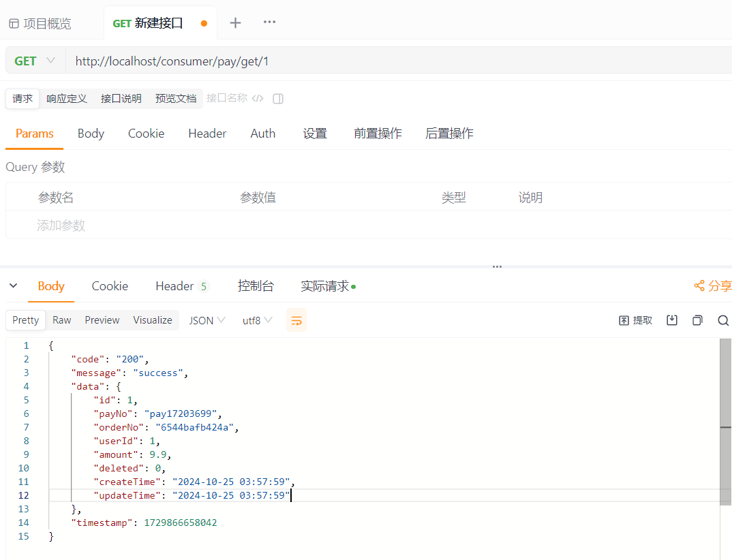
Task: Open the 项目概览 tab
Action: (41, 23)
